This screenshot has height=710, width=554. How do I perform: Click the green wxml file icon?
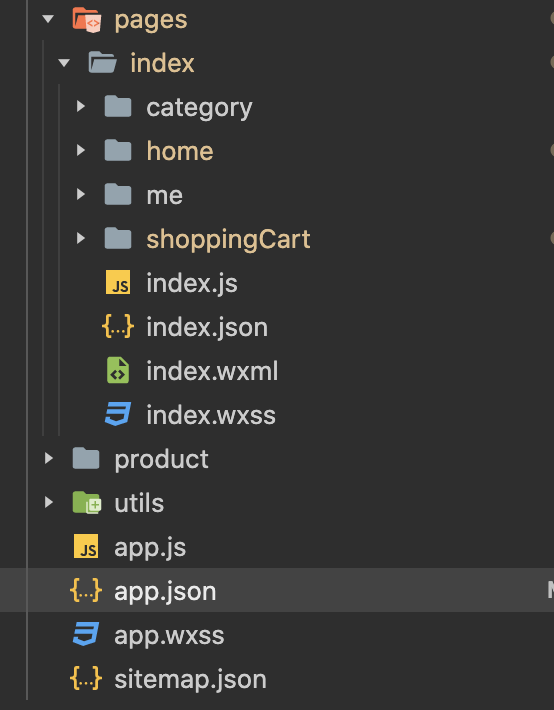click(118, 370)
